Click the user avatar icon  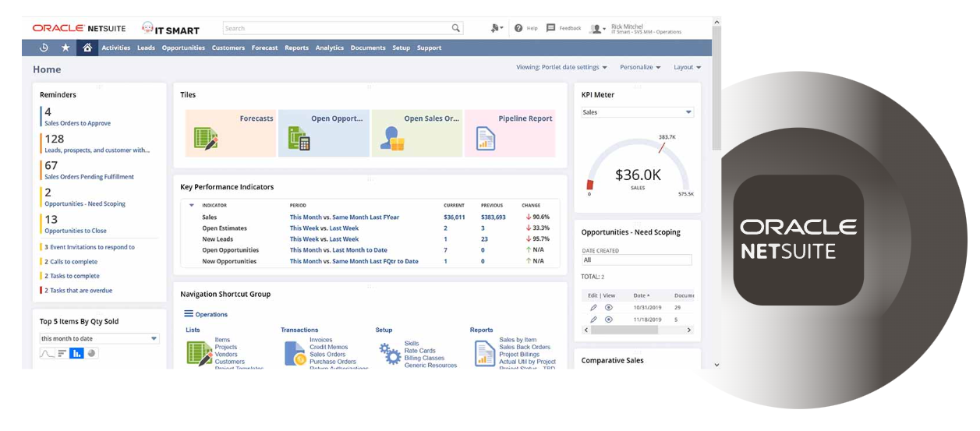[596, 29]
